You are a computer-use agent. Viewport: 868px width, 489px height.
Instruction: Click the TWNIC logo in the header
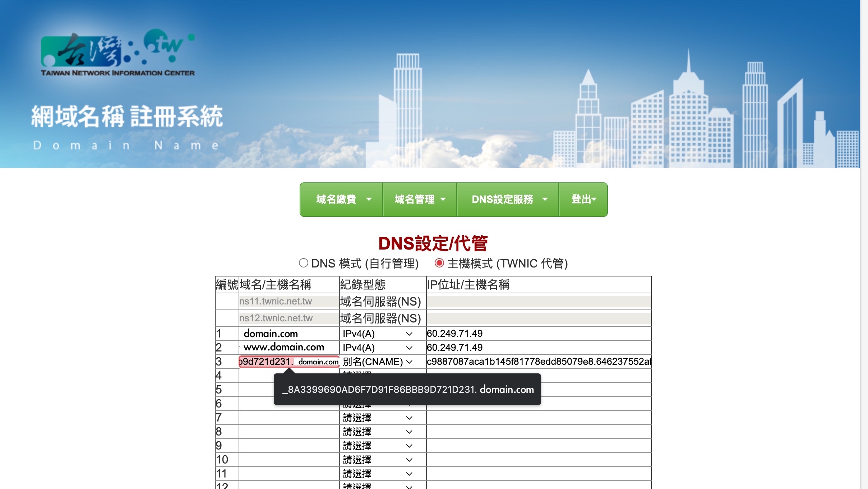pos(117,52)
